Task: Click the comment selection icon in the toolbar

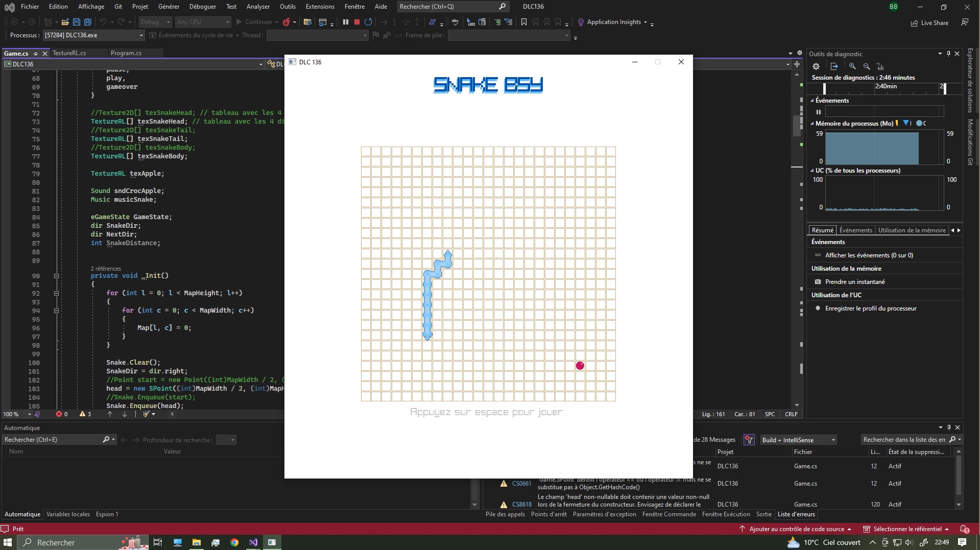Action: pos(497,22)
